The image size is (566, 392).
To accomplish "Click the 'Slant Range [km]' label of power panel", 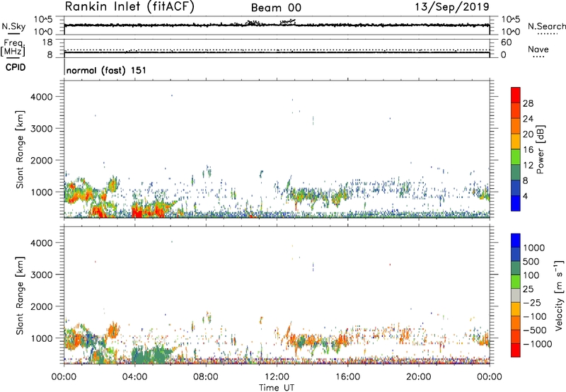I will 20,149.
